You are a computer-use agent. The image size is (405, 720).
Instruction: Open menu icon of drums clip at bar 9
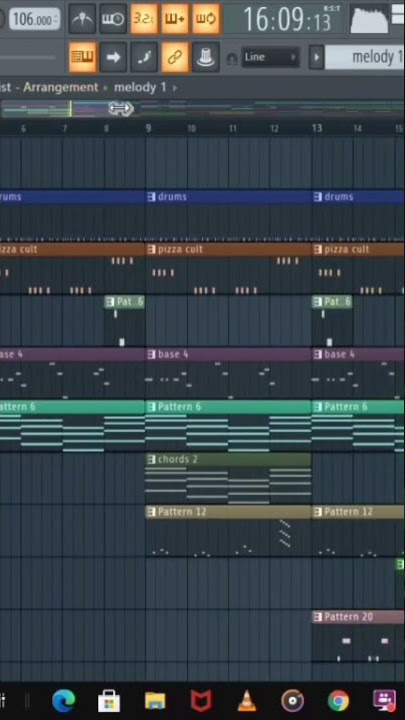pos(151,197)
